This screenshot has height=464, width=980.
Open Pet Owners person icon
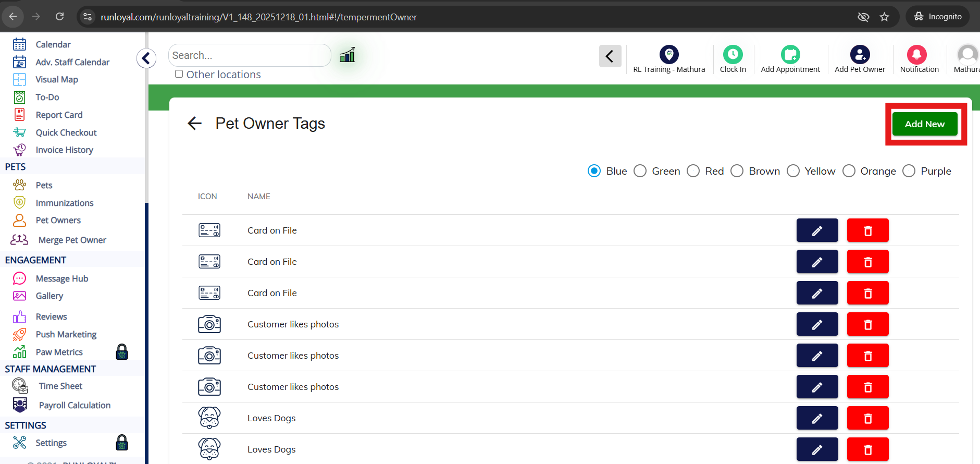point(19,220)
